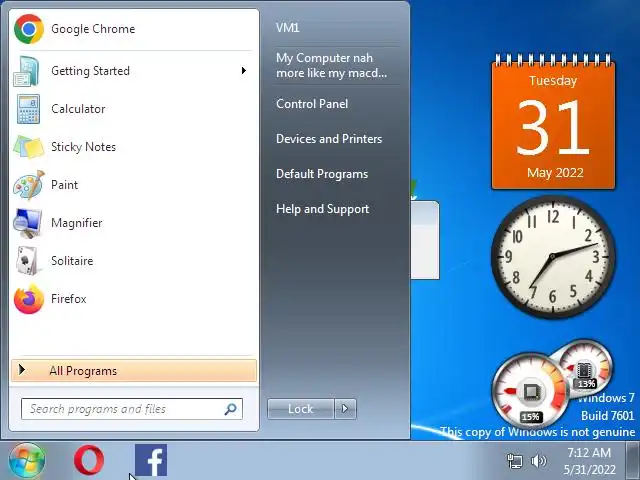Screen dimensions: 640x480
Task: Click the Windows Start orb
Action: click(x=27, y=461)
